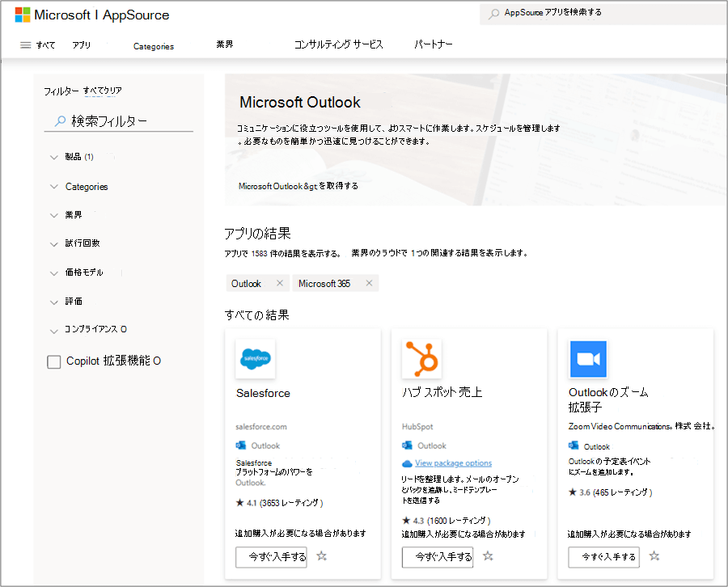Open the Zoom camera logo
728x587 pixels.
tap(588, 359)
